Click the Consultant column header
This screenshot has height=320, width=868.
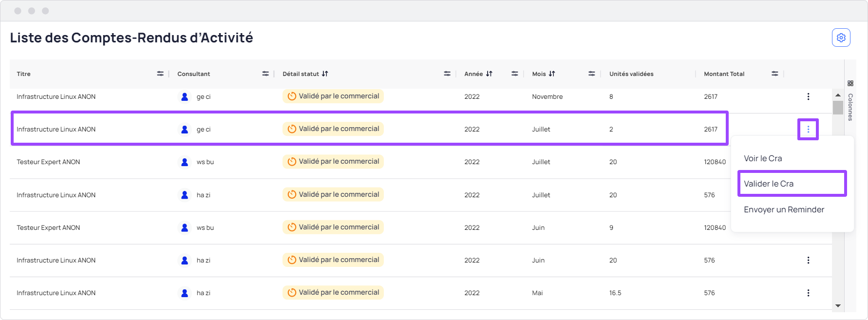pos(193,74)
